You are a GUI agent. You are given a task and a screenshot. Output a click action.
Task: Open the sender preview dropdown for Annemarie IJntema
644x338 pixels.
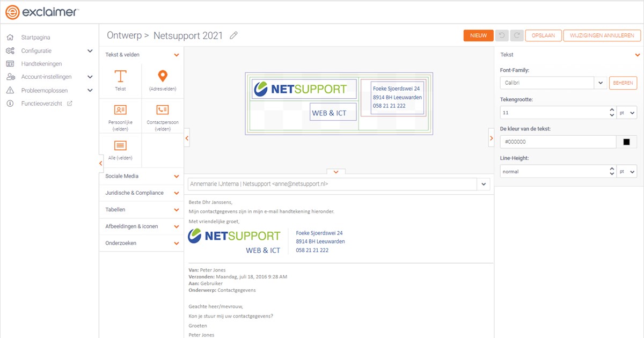point(483,184)
